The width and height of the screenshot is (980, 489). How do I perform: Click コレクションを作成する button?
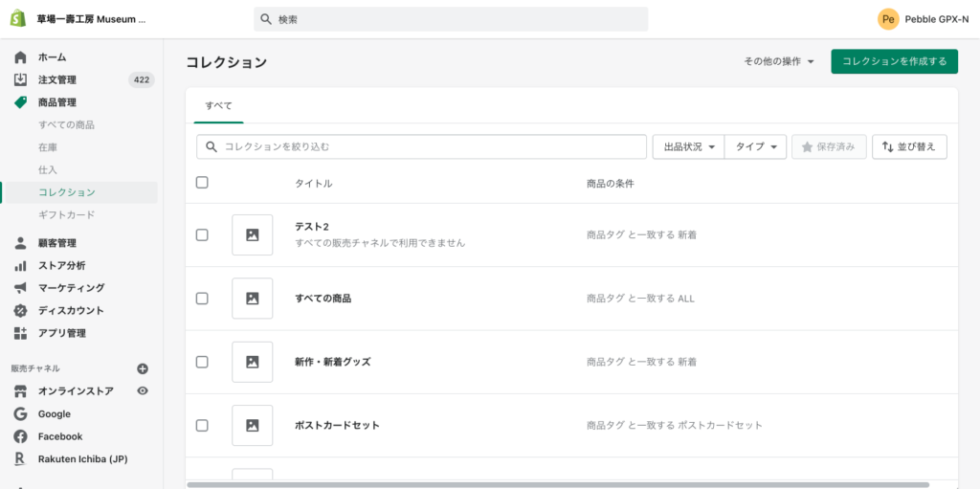pyautogui.click(x=894, y=62)
